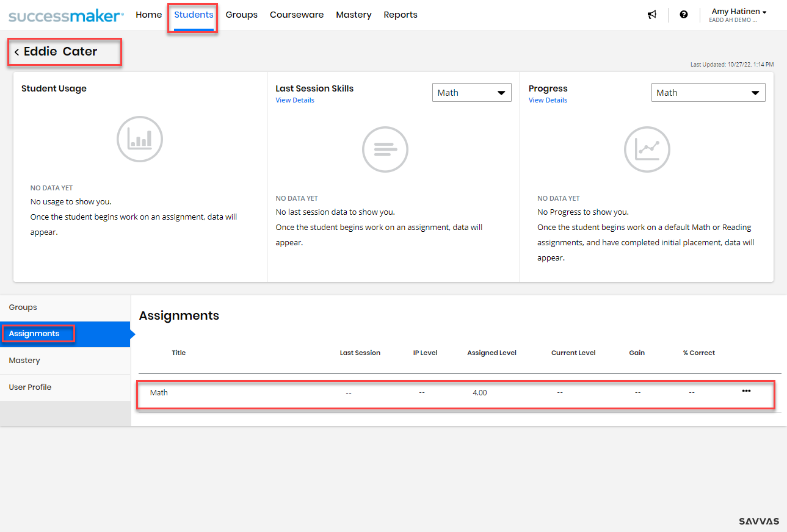The width and height of the screenshot is (787, 532).
Task: Click View Details under Last Session Skills
Action: pyautogui.click(x=295, y=100)
